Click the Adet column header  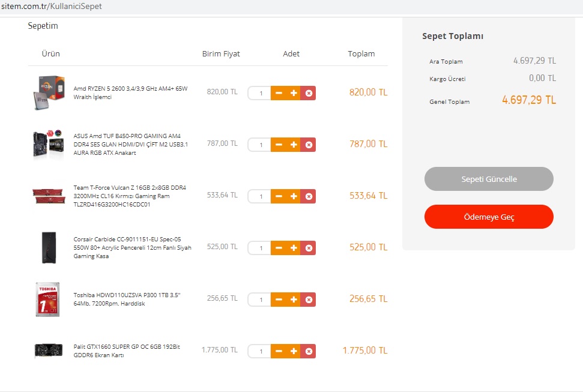(291, 53)
